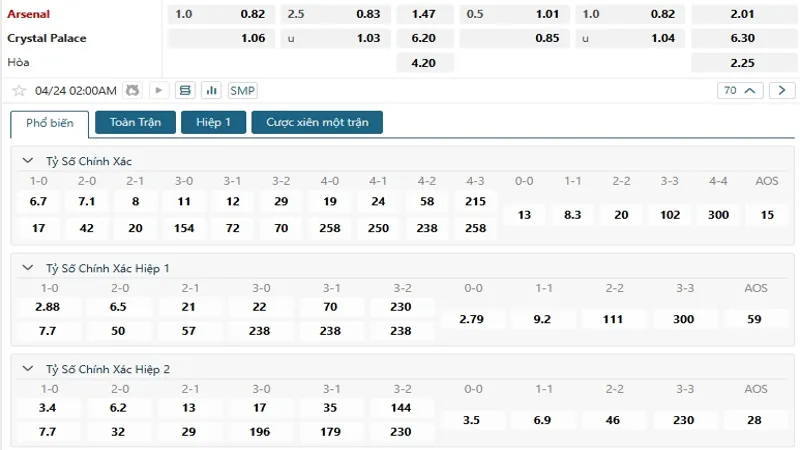This screenshot has height=450, width=800.
Task: Switch to the Toàn Trận tab
Action: pyautogui.click(x=135, y=122)
